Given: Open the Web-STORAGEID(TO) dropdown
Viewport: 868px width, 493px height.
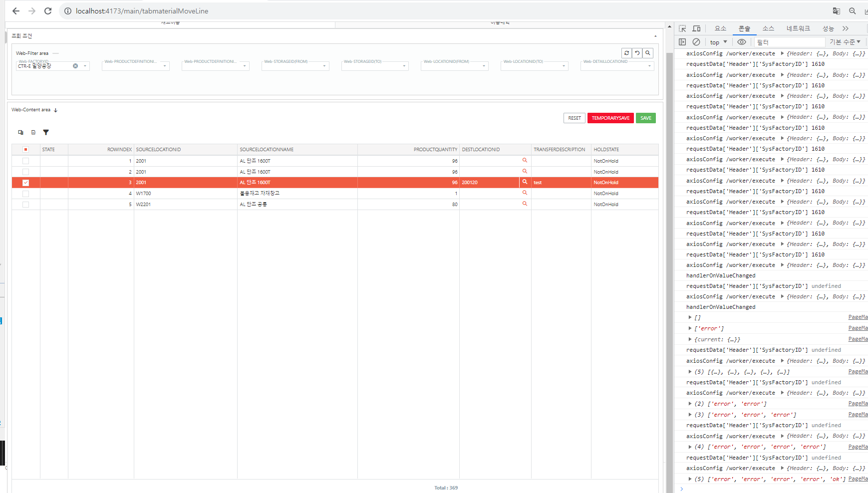Looking at the screenshot, I should (x=404, y=66).
